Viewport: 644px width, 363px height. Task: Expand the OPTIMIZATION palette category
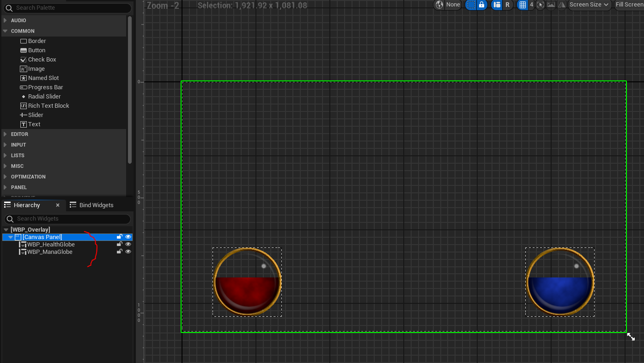[x=5, y=177]
